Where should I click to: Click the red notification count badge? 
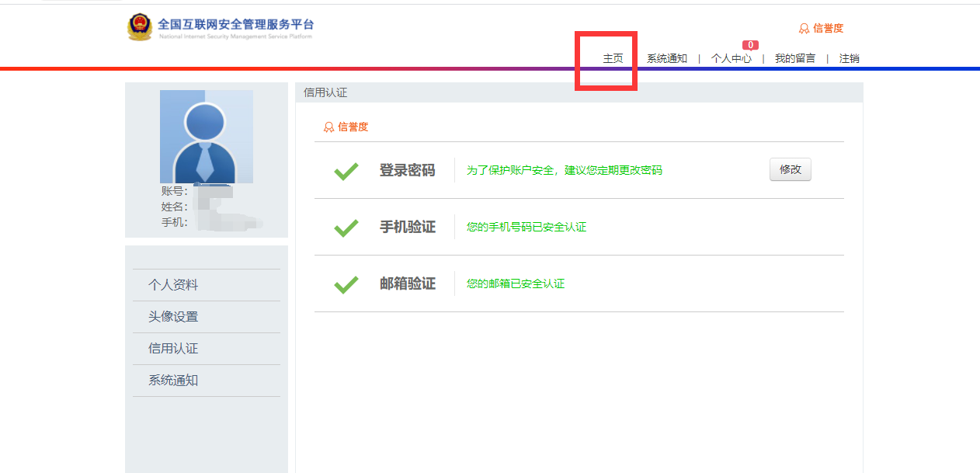[x=750, y=45]
